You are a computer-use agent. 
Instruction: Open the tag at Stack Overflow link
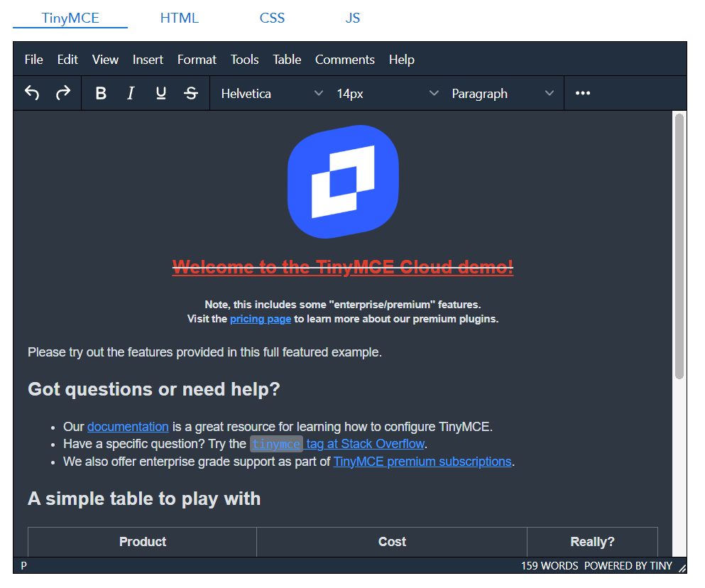[x=365, y=444]
